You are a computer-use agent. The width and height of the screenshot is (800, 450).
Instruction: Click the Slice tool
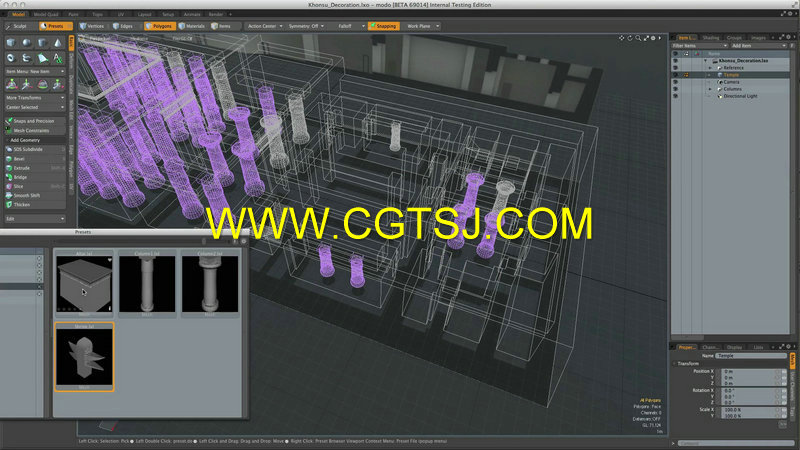coord(35,186)
